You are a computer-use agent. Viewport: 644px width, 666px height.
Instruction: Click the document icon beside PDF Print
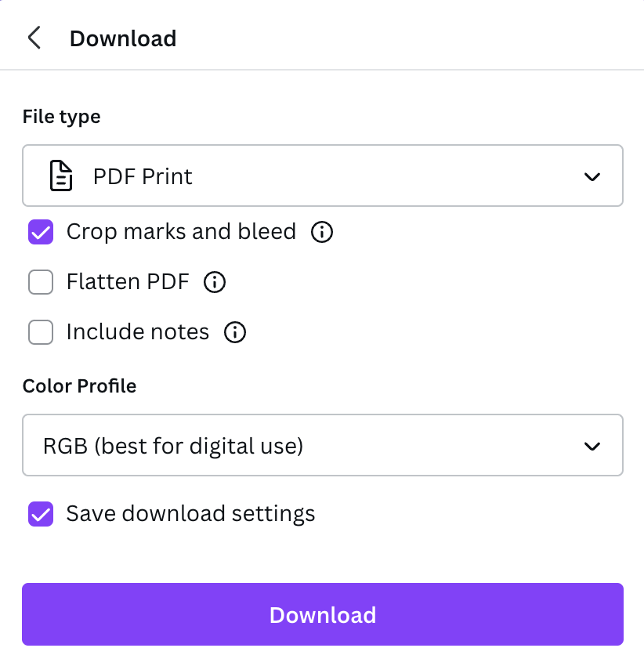61,176
